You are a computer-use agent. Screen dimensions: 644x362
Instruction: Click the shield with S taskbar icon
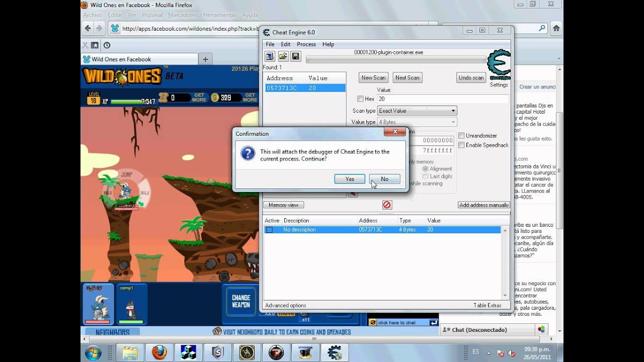(217, 352)
